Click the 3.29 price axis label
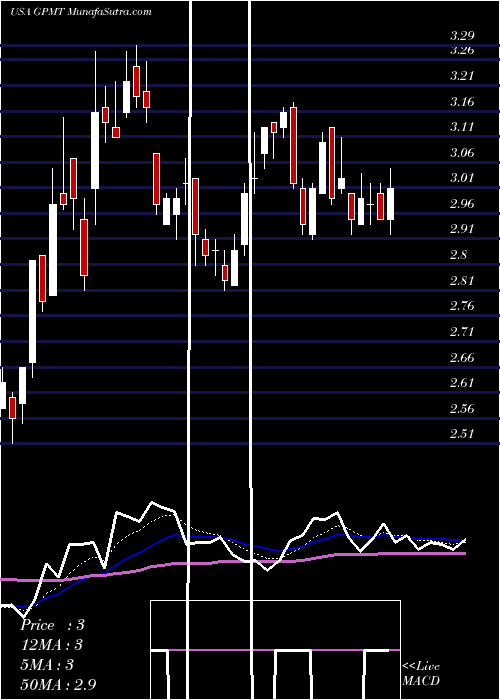The width and height of the screenshot is (500, 700). point(462,36)
